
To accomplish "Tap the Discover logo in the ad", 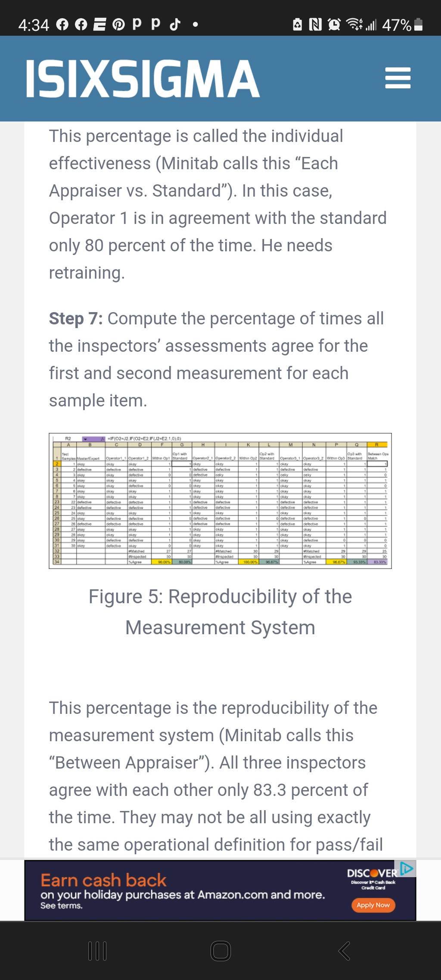I will (x=372, y=873).
